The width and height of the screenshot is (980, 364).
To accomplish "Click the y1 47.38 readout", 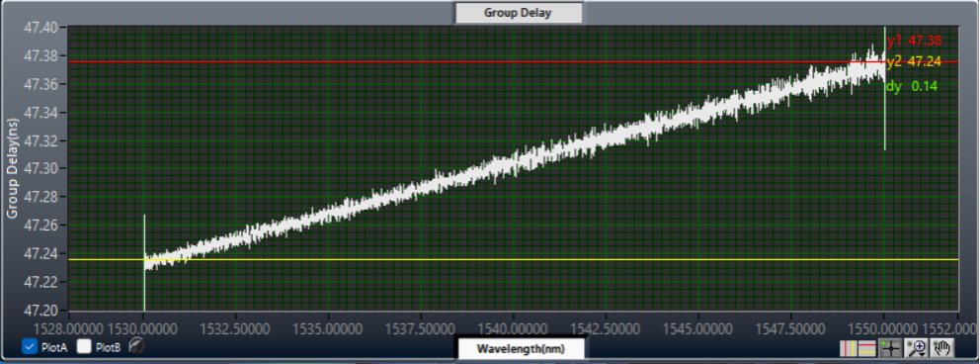I will [914, 42].
